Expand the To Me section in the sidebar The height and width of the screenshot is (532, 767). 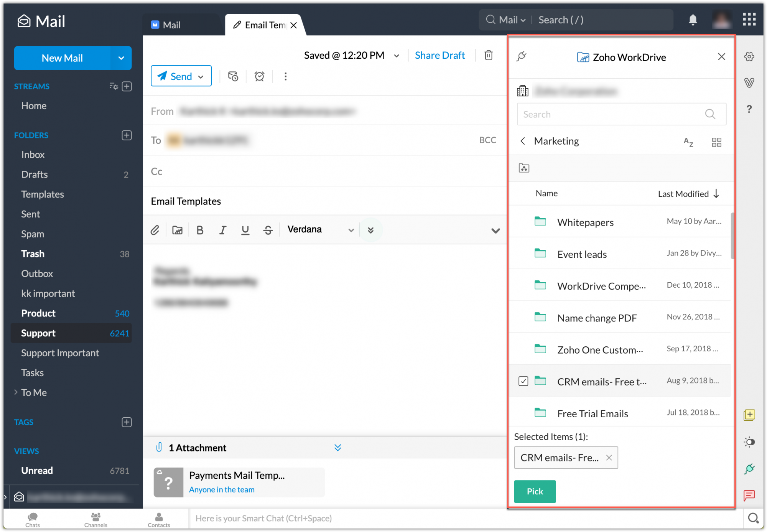[x=16, y=392]
